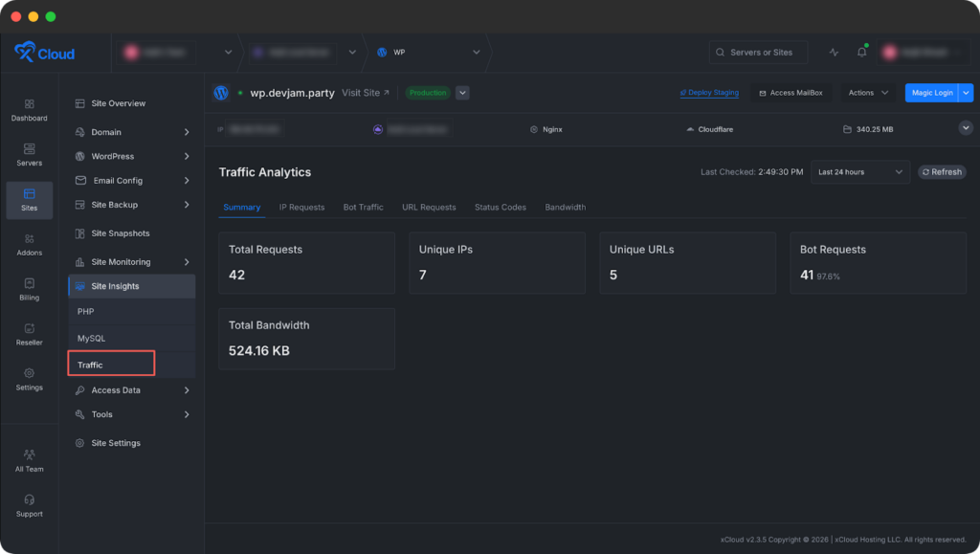Click the notification bell icon
The height and width of the screenshot is (554, 980).
861,53
